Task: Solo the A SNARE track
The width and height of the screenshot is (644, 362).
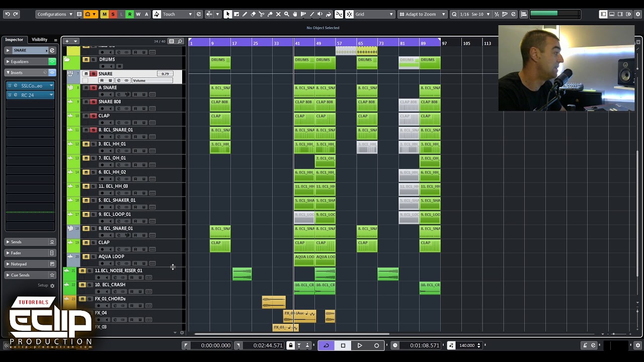Action: [x=93, y=88]
